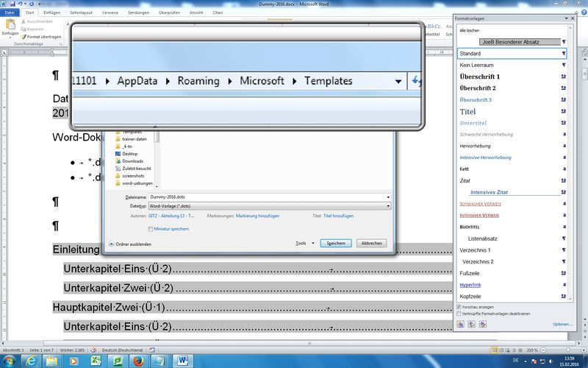
Task: Launch Internet Explorer from taskbar
Action: (31, 361)
